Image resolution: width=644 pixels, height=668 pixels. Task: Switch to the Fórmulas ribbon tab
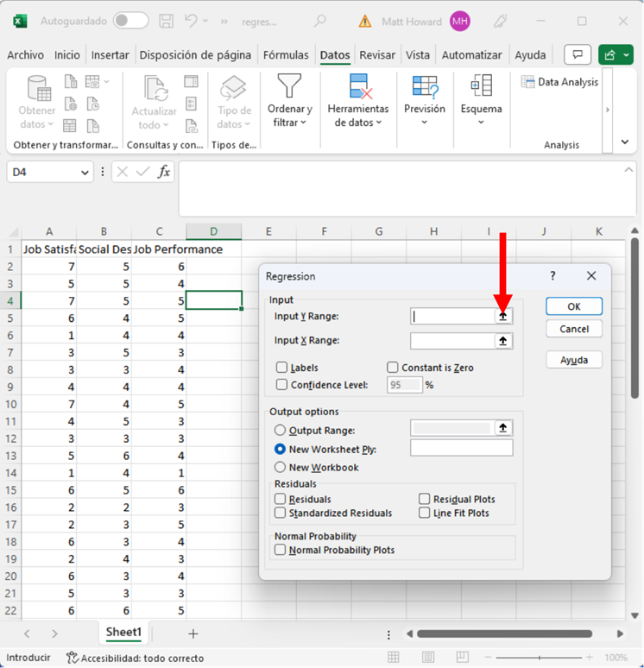[x=286, y=55]
